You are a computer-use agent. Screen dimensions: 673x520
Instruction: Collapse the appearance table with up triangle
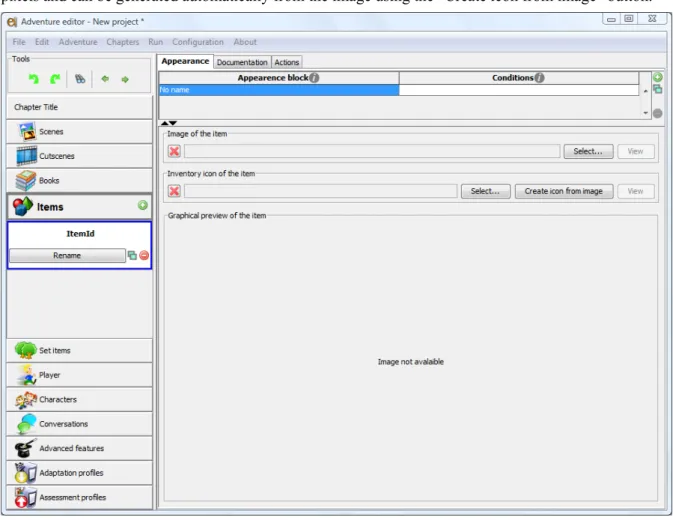coord(164,123)
